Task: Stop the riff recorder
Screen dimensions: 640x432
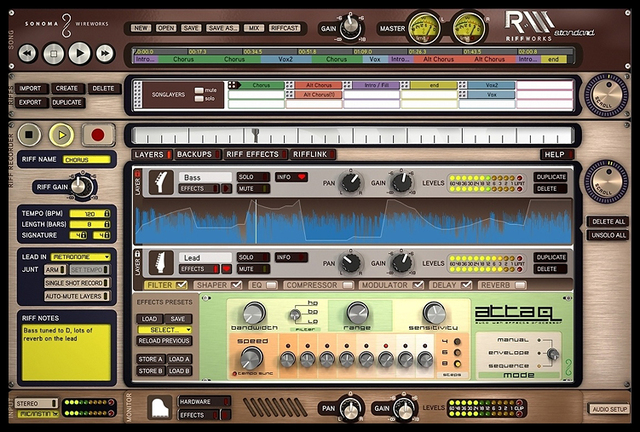Action: (29, 134)
